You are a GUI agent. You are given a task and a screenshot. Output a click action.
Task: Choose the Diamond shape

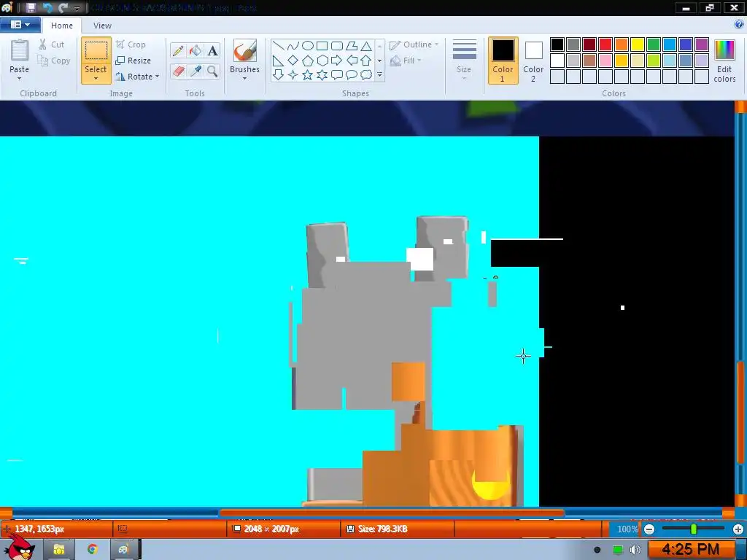pyautogui.click(x=293, y=61)
